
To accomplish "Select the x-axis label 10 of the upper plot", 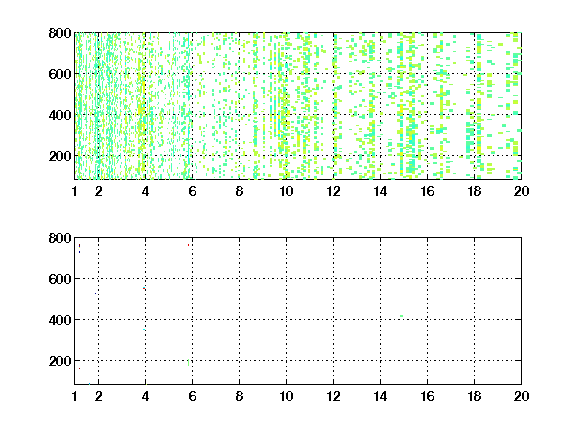I will point(286,191).
